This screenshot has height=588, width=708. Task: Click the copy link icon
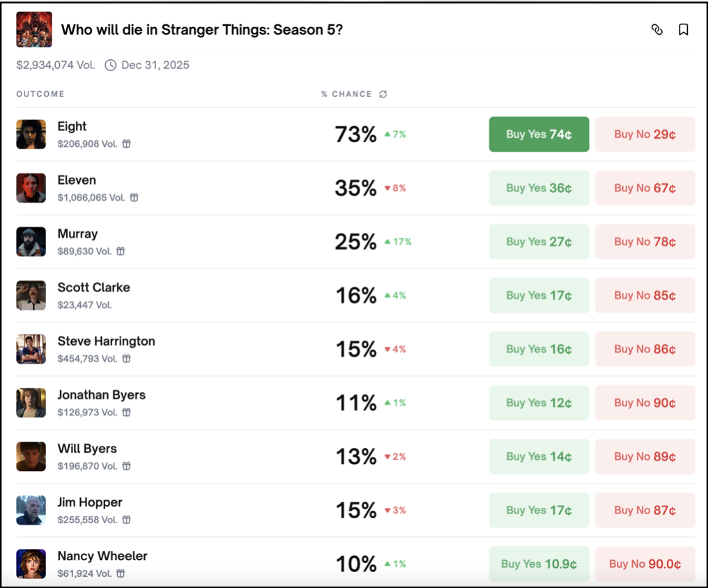click(656, 29)
